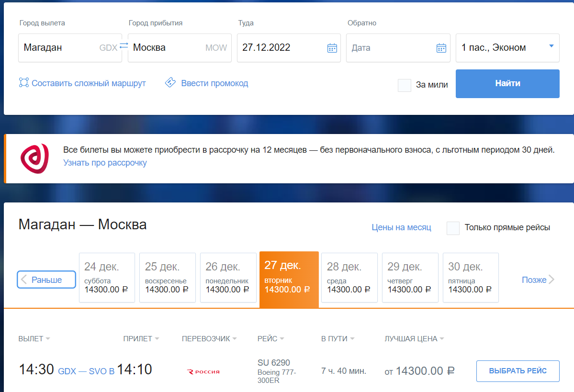Click aircraft type Boeing 777-300ER
Image resolution: width=574 pixels, height=392 pixels.
click(x=276, y=376)
